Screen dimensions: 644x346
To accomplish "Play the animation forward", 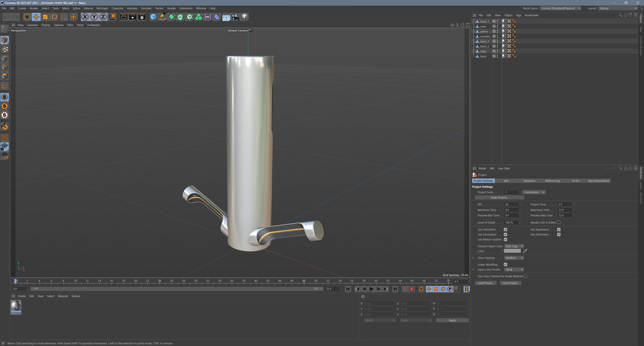I will click(x=371, y=289).
